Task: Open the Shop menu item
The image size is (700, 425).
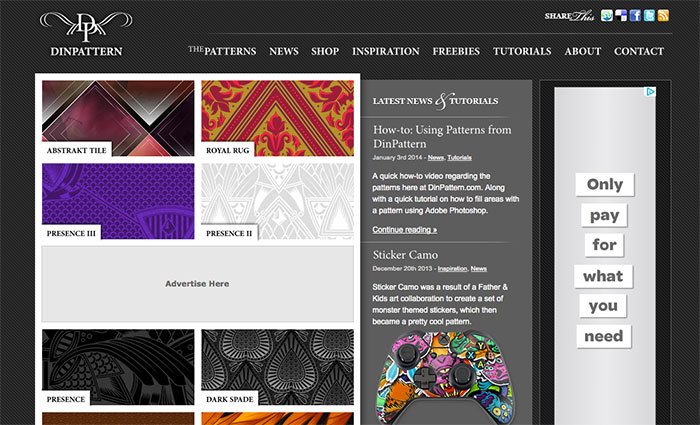Action: click(x=325, y=51)
